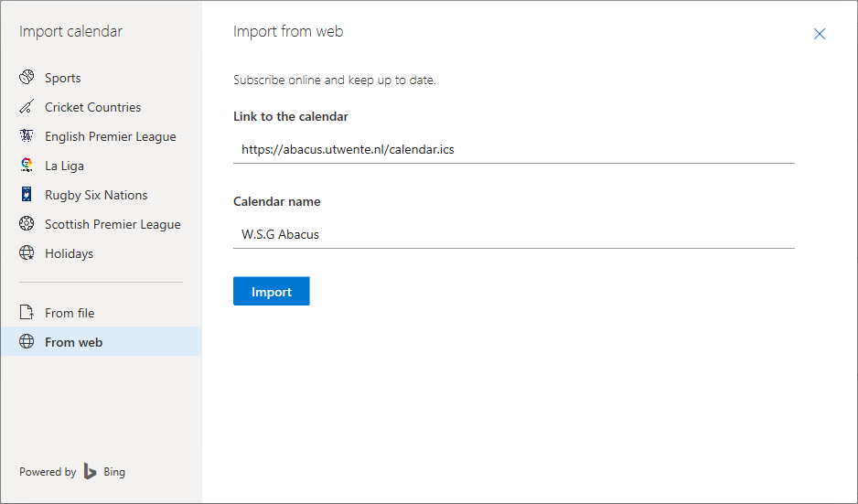This screenshot has width=858, height=504.
Task: Click the English Premier League crest icon
Action: 27,135
